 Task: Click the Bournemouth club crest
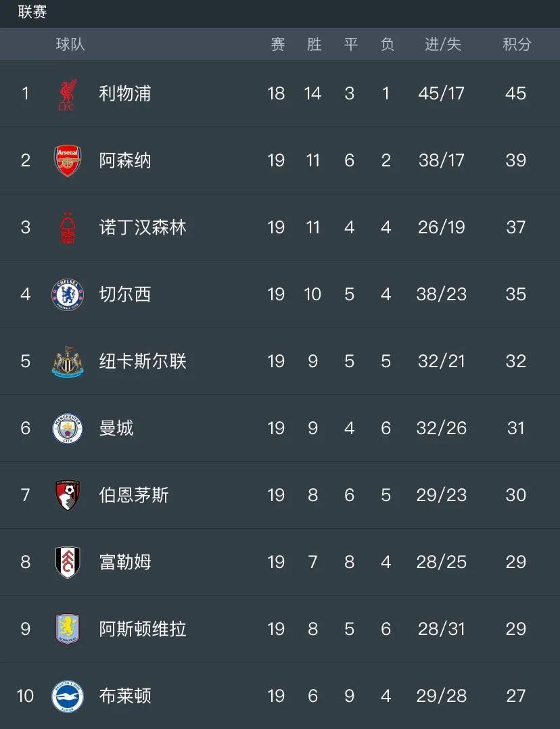tap(68, 495)
